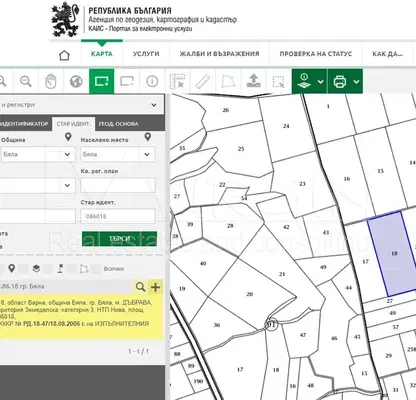Go to the home page icon
Screen dimensions: 416x400
click(64, 55)
